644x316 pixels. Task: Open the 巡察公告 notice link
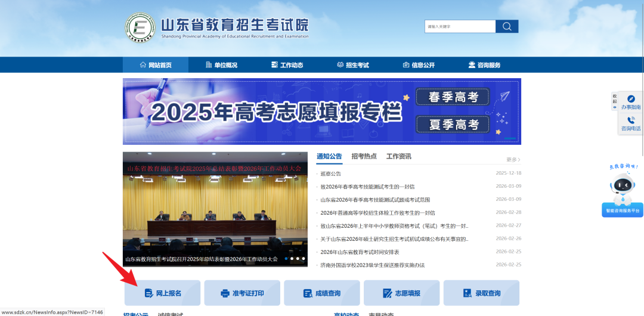[331, 174]
